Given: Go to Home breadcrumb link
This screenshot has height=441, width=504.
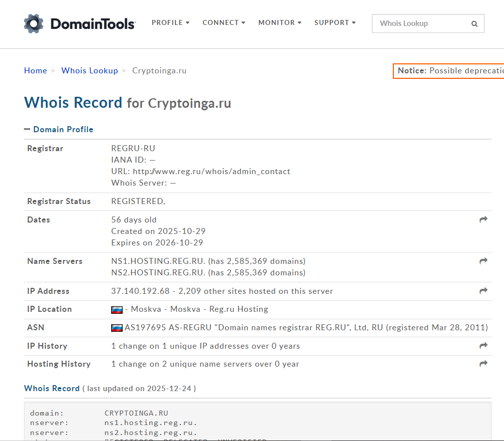Looking at the screenshot, I should click(x=35, y=70).
